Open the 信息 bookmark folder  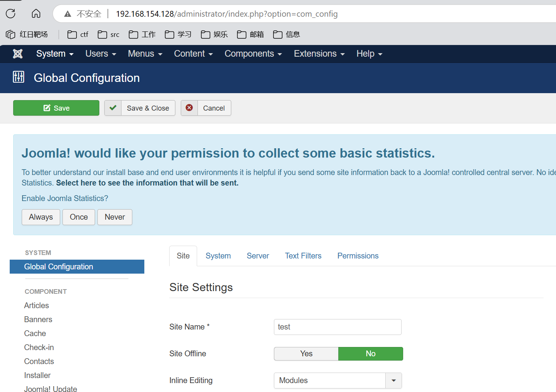286,35
